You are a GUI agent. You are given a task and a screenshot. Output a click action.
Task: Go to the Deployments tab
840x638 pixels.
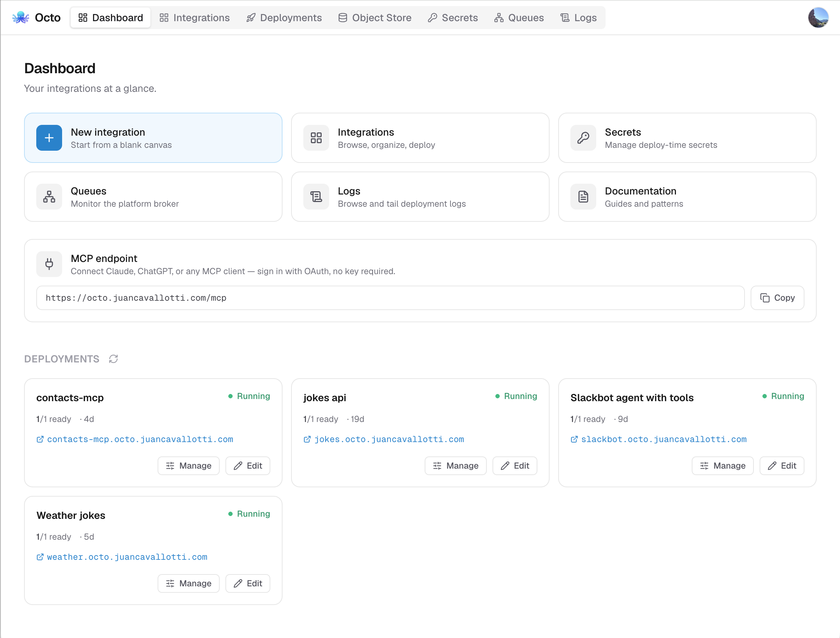[284, 18]
